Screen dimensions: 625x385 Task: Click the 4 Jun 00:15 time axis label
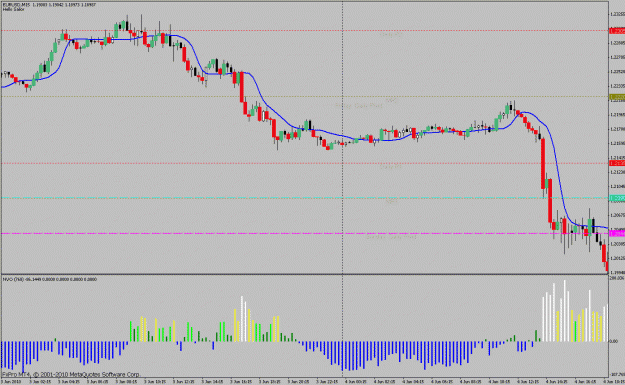click(x=356, y=382)
